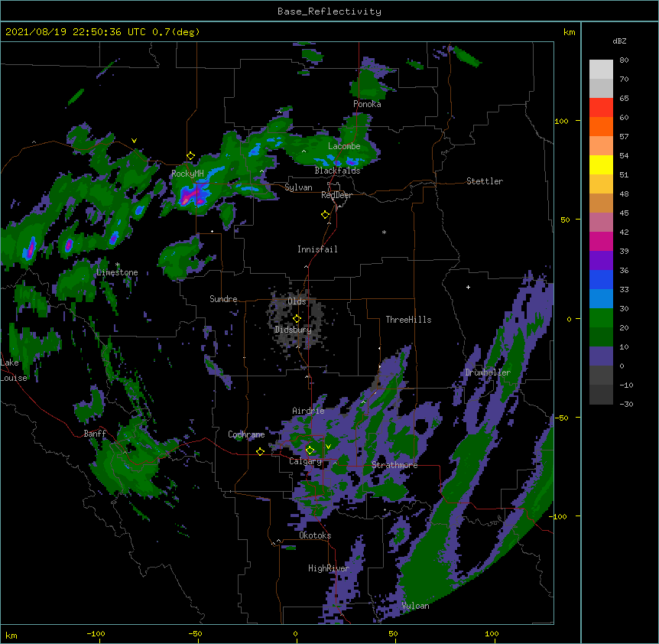The width and height of the screenshot is (659, 644).
Task: Click the magenta storm core south of RockyMH
Action: click(193, 196)
